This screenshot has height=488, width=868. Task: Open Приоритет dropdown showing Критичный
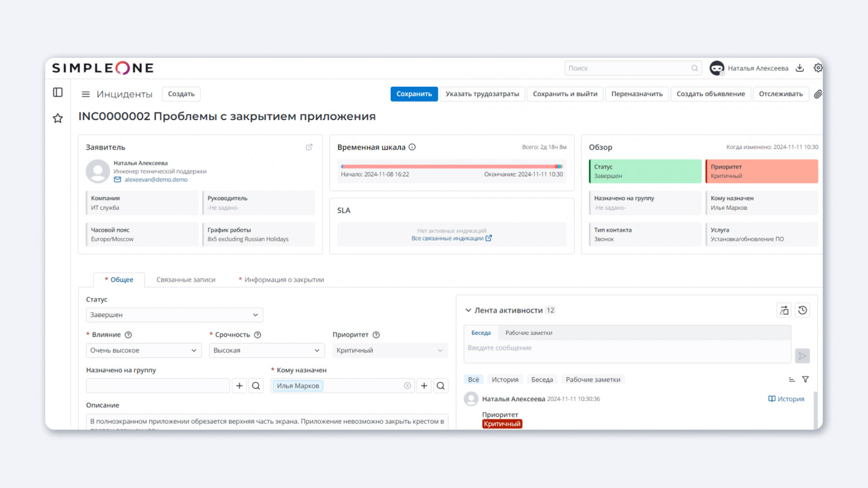coord(390,351)
